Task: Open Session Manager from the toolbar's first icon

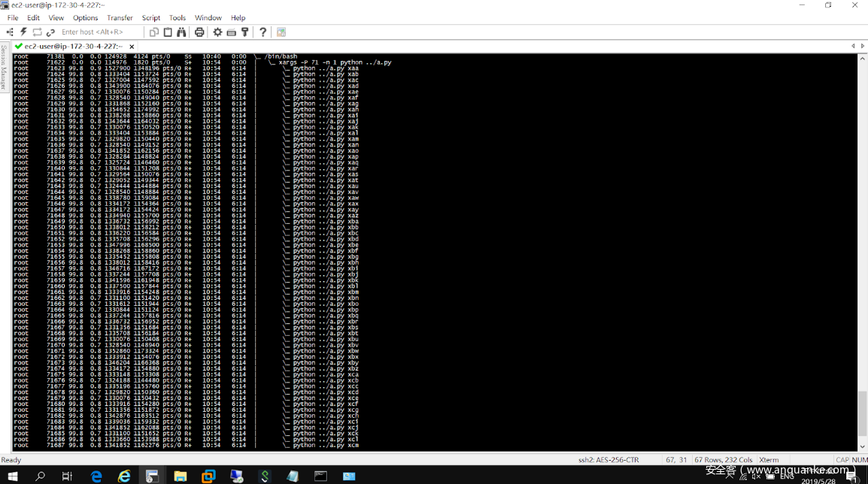Action: pos(10,32)
